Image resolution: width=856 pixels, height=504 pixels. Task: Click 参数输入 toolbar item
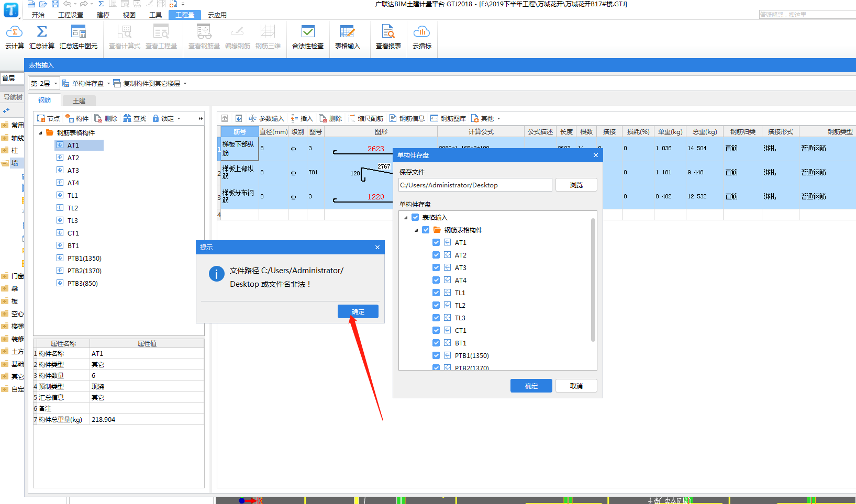click(x=266, y=119)
